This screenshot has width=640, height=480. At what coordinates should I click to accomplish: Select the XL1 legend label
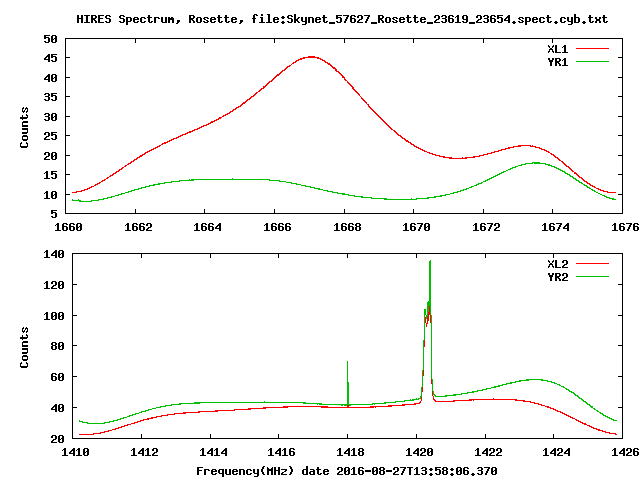pyautogui.click(x=558, y=49)
